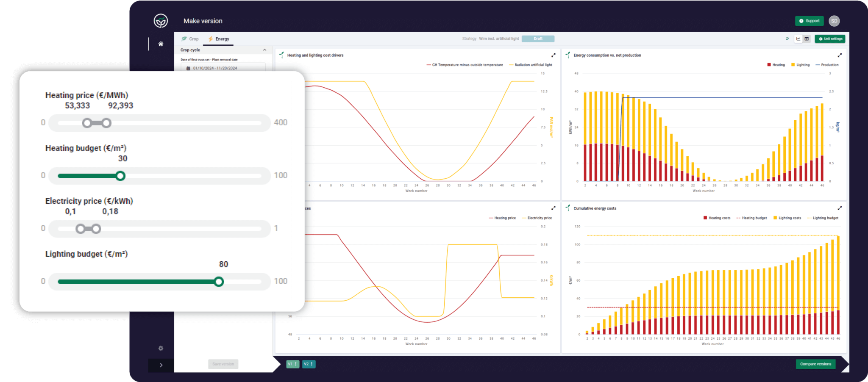
Task: Click the leaf logo icon
Action: 161,21
